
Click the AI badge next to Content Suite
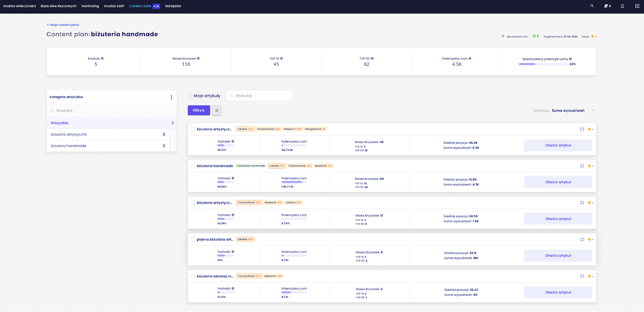pos(156,6)
